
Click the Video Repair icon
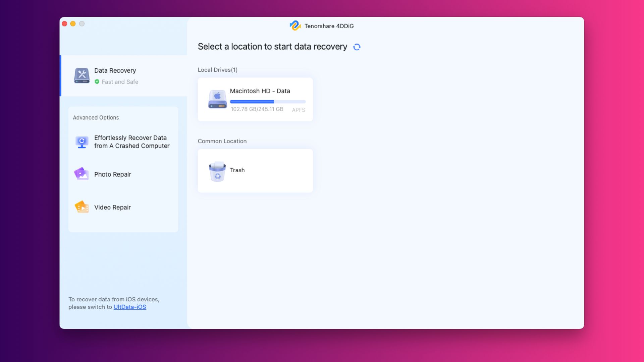(82, 207)
